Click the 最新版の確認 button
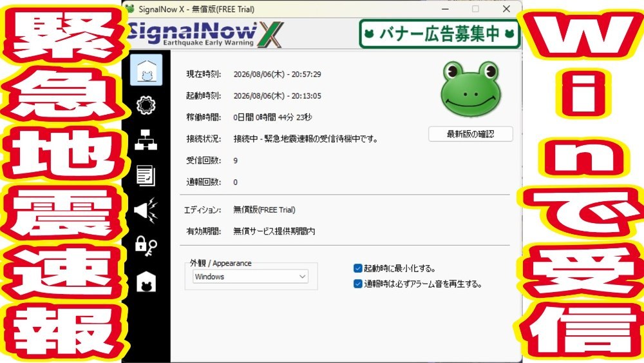The width and height of the screenshot is (644, 363). point(471,134)
